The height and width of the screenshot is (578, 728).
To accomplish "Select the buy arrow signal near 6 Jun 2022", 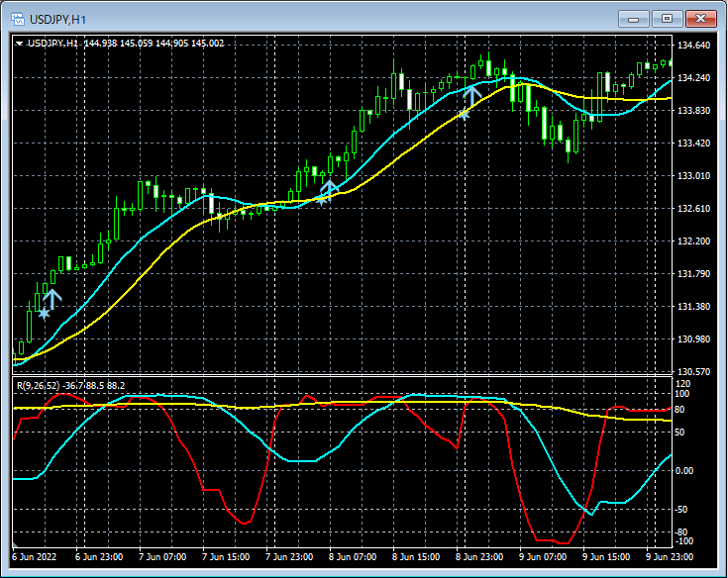I will pos(52,299).
